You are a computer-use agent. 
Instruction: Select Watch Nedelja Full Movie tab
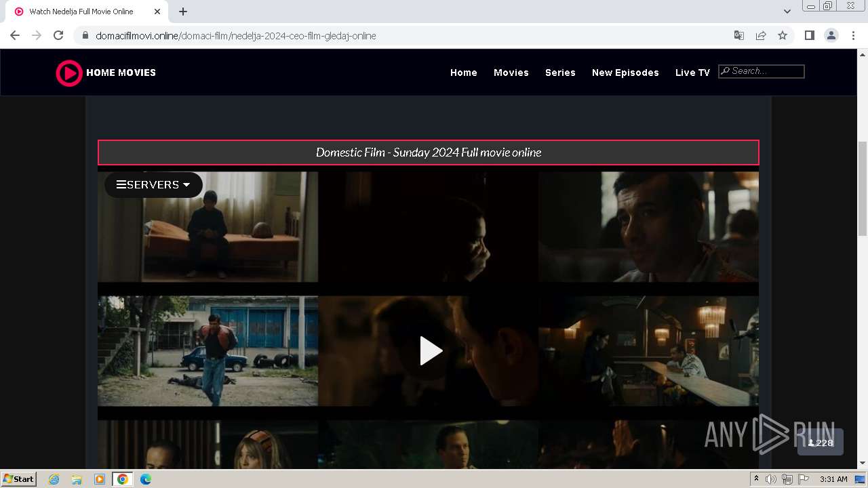[x=88, y=12]
